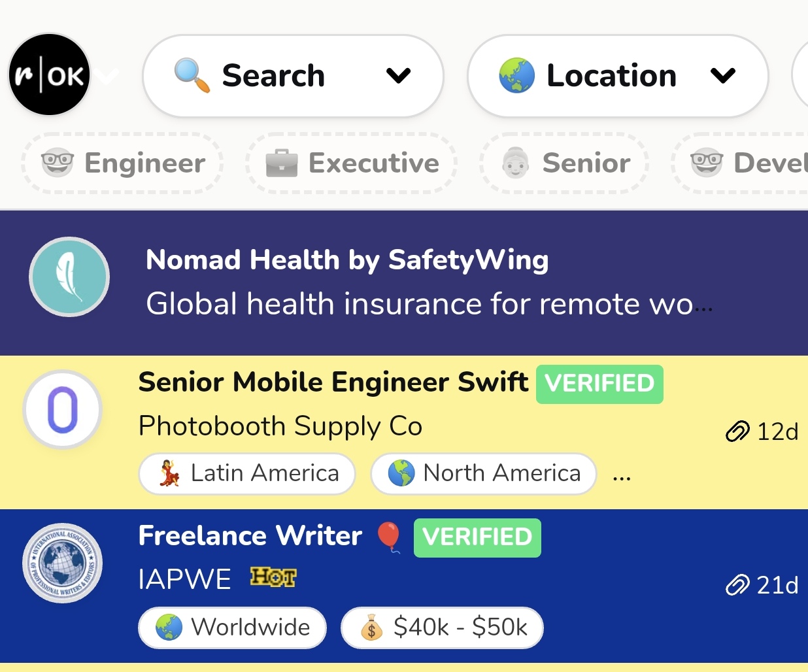
Task: Select the Latin America location tag
Action: pos(247,473)
